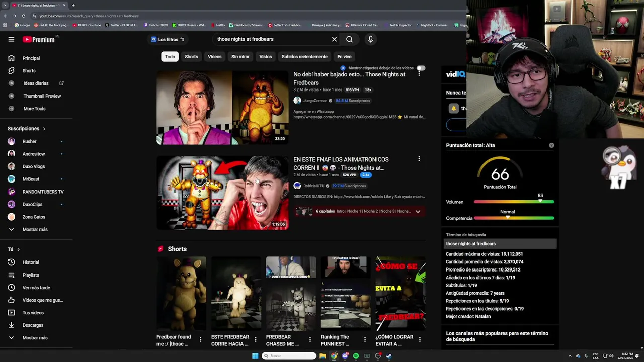
Task: Open options for 'Fredbear found me' short
Action: click(x=201, y=340)
